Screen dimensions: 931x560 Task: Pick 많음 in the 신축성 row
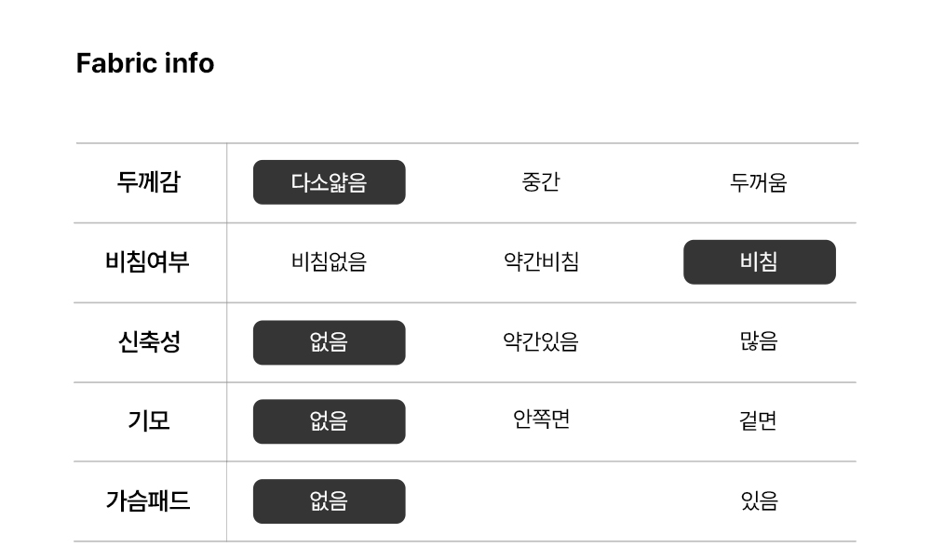758,341
